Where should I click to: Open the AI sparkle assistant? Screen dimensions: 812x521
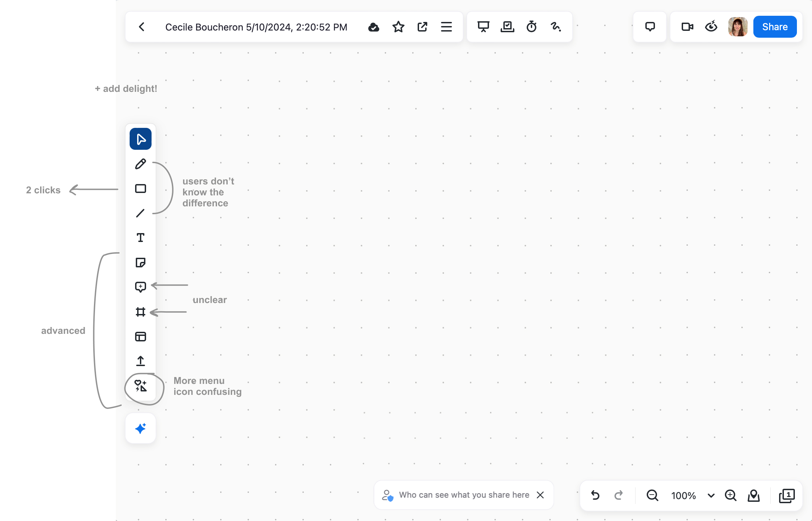click(x=140, y=428)
